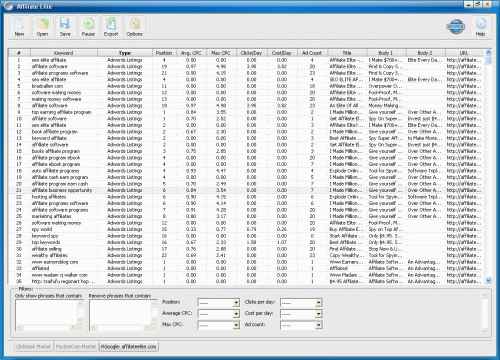
Task: Select row 24 'affiliate software programs'
Action: click(x=246, y=210)
